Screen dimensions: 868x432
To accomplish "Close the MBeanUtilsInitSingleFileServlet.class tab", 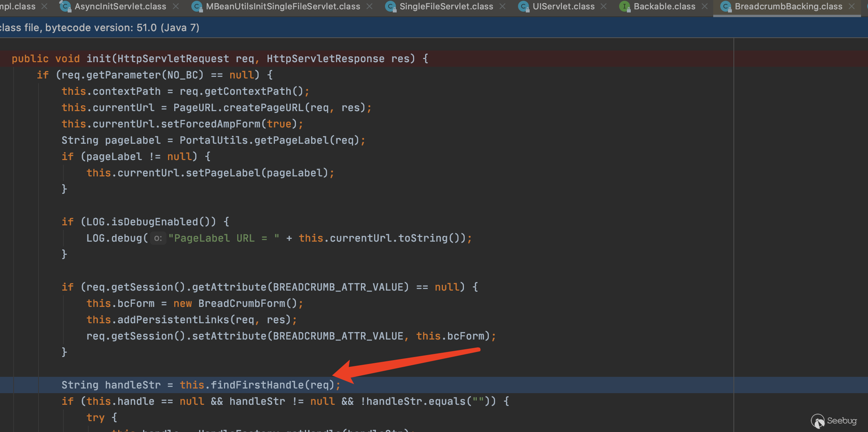I will [x=369, y=6].
